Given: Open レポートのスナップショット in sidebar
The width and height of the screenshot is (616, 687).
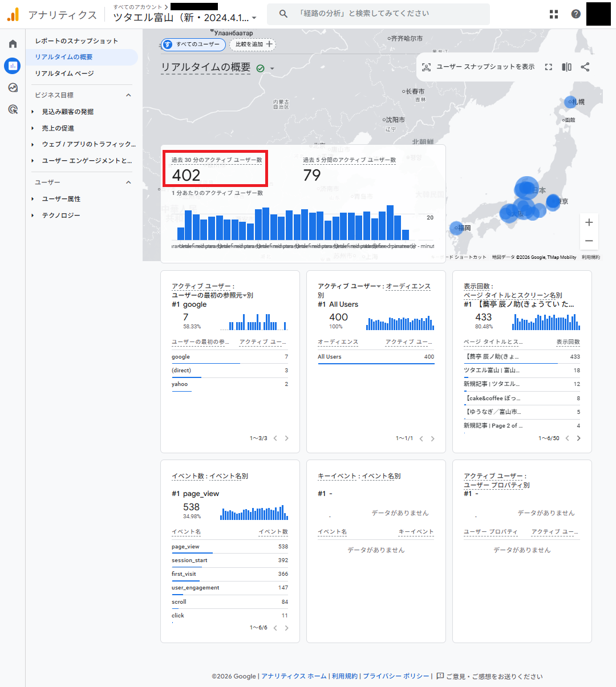Looking at the screenshot, I should coord(76,41).
